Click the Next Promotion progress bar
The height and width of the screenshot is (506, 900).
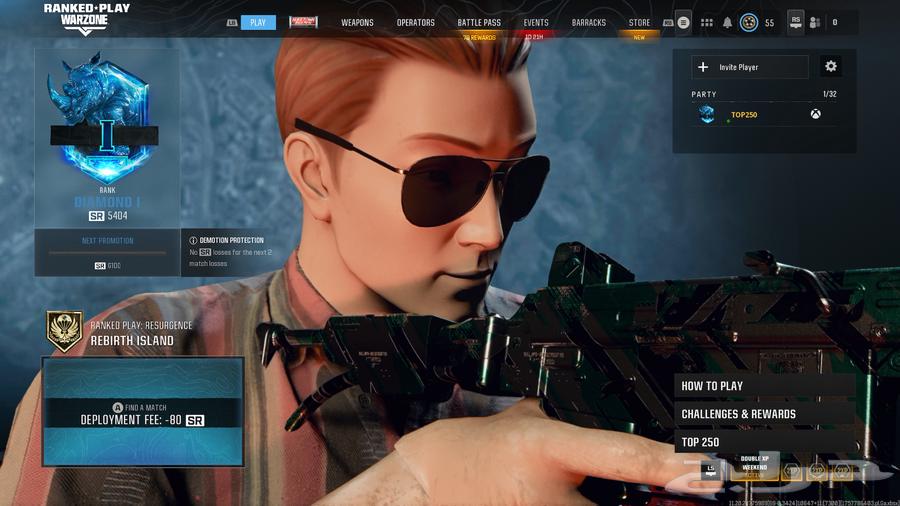coord(107,253)
